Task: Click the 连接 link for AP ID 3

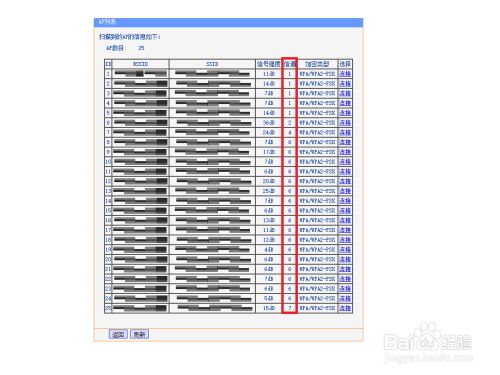Action: click(x=345, y=93)
